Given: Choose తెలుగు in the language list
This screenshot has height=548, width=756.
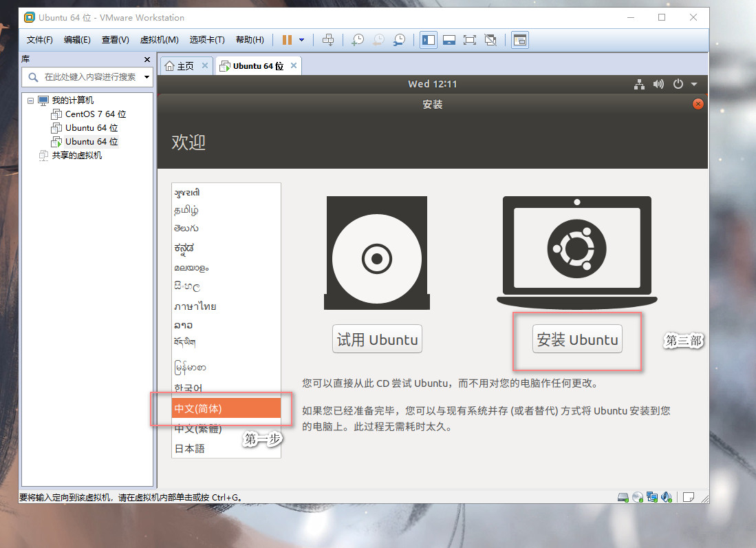Looking at the screenshot, I should 226,229.
